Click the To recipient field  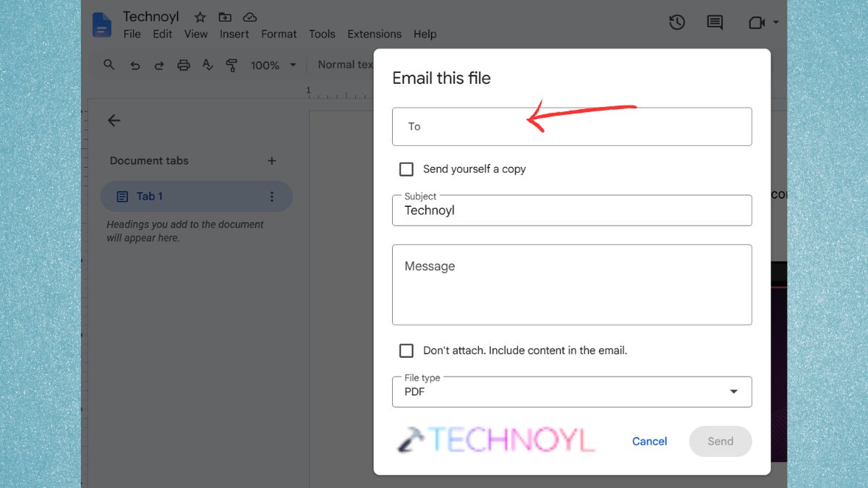click(x=572, y=127)
